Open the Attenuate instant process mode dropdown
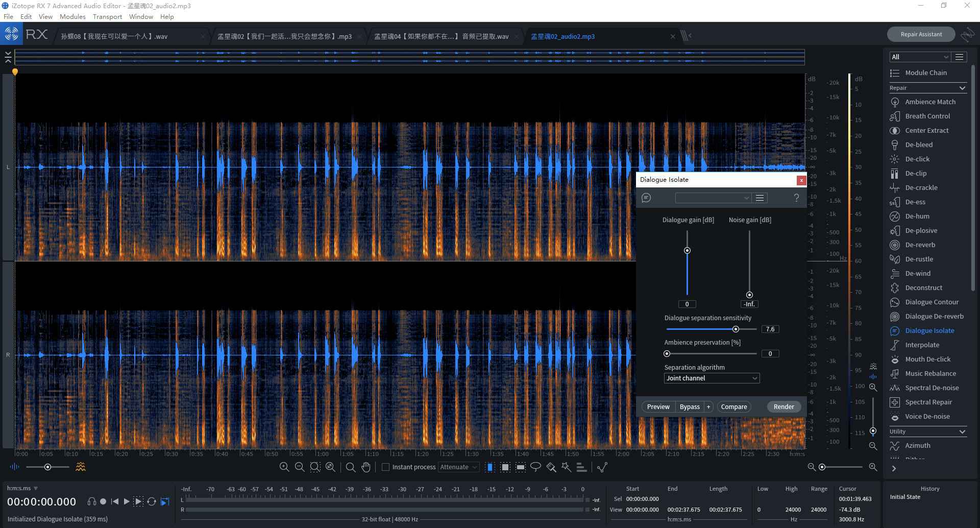Image resolution: width=980 pixels, height=528 pixels. coord(458,467)
